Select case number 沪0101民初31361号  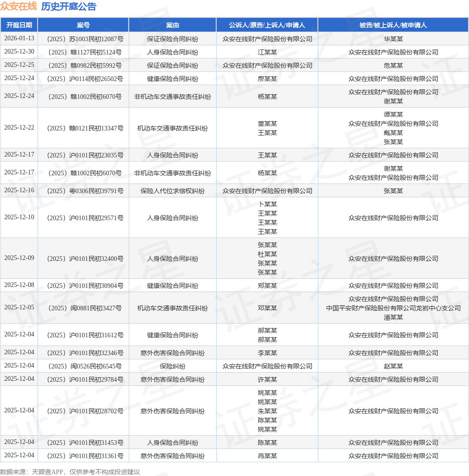[x=85, y=456]
